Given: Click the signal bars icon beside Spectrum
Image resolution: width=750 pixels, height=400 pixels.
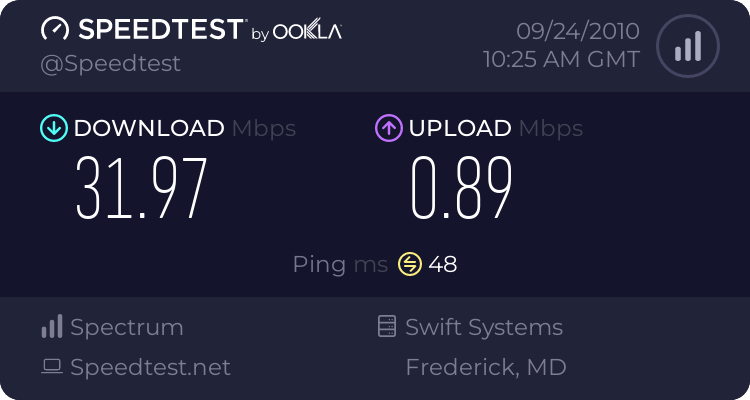Looking at the screenshot, I should pos(52,327).
